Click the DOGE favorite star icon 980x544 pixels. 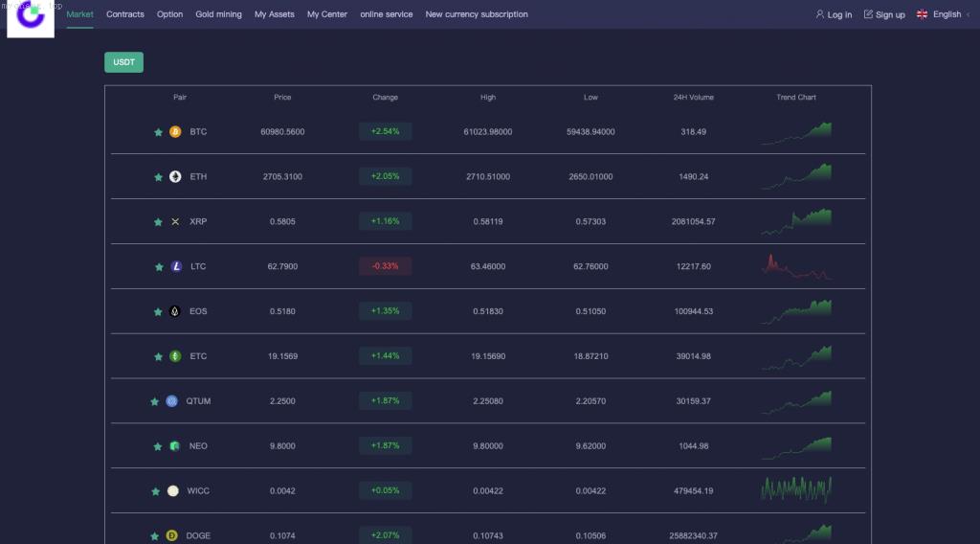(154, 536)
